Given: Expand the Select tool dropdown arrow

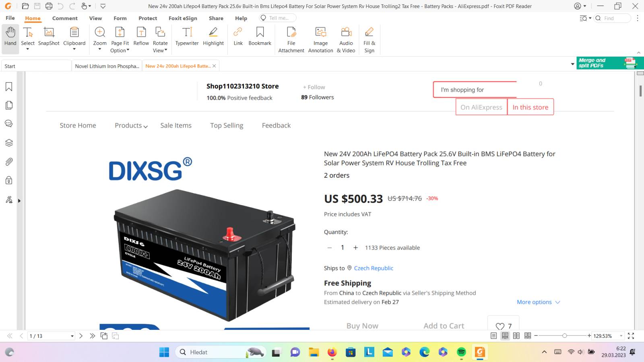Looking at the screenshot, I should pyautogui.click(x=28, y=49).
